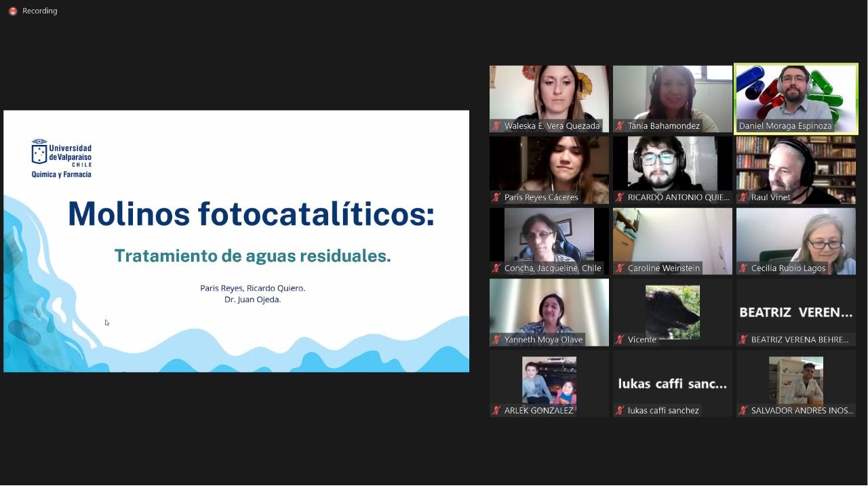Click muted mic icon next to Vicente
868x488 pixels.
tap(620, 340)
